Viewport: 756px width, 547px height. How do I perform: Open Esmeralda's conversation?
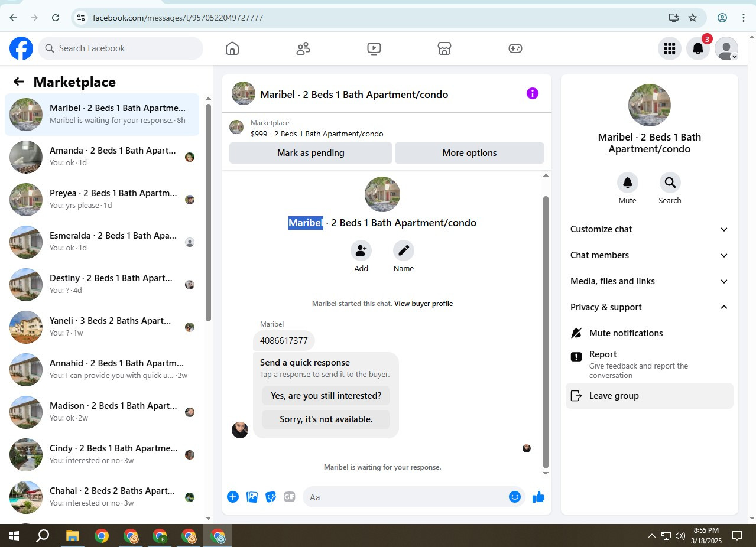102,242
